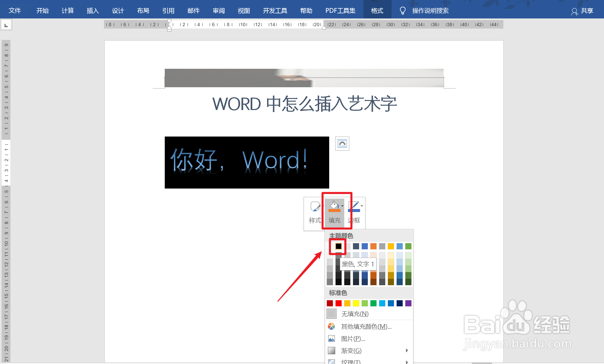Open the layout options icon beside the WordArt box
This screenshot has height=364, width=604.
pos(342,143)
